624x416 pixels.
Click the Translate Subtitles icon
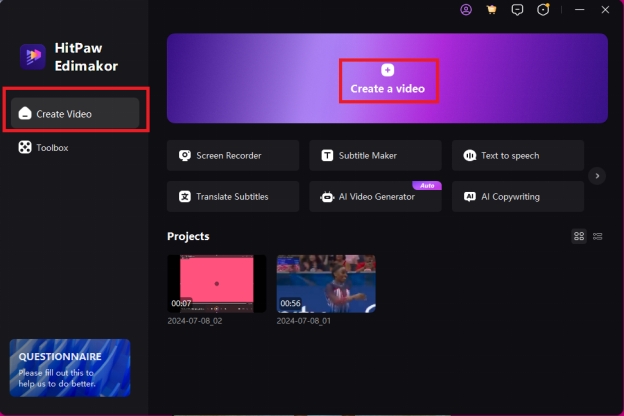[185, 196]
